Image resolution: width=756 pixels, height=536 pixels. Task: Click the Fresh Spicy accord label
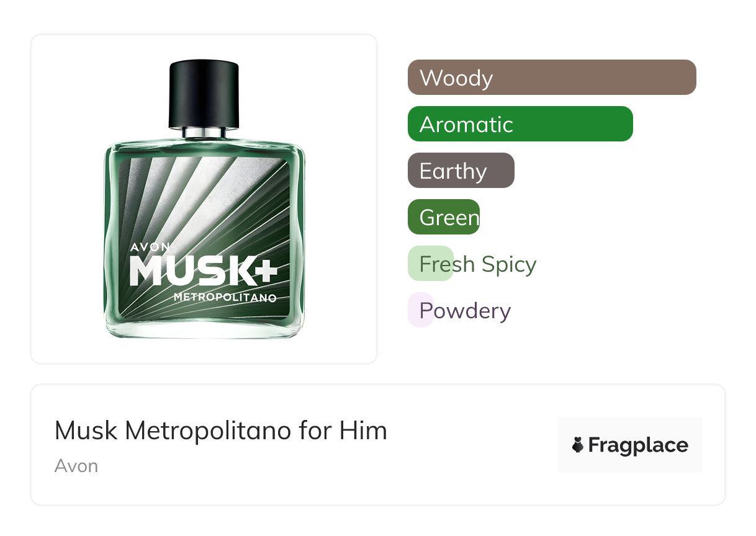click(477, 264)
